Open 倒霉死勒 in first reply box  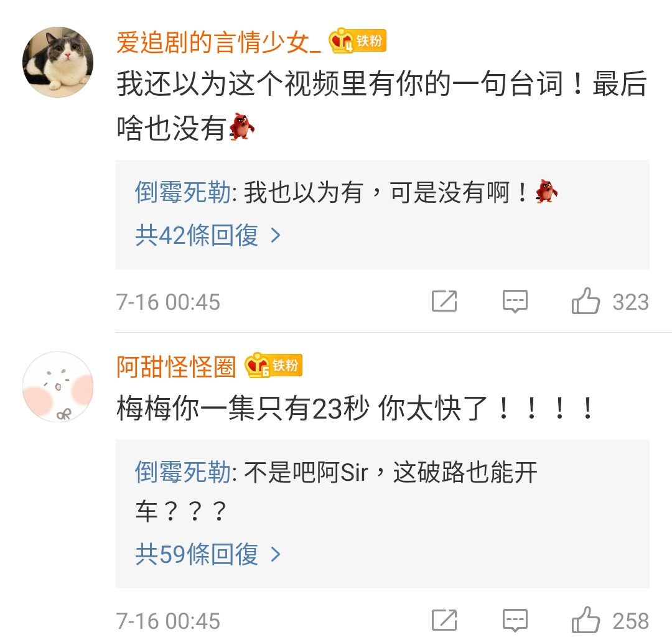tap(183, 192)
